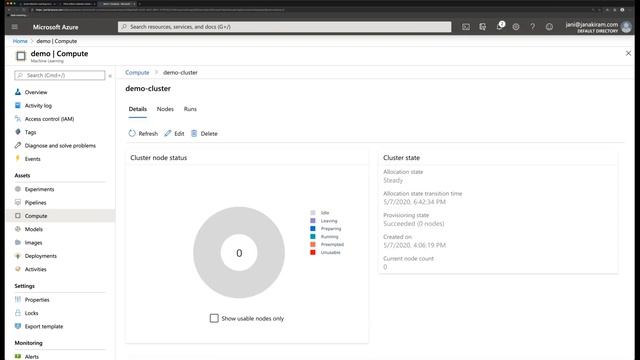Open Cloud Shell from the top bar

click(466, 27)
